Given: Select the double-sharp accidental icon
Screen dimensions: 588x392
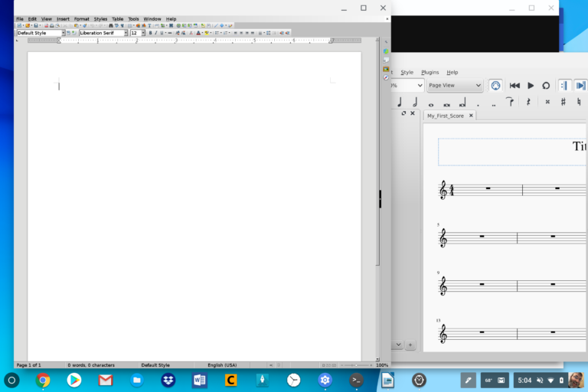Looking at the screenshot, I should point(547,102).
